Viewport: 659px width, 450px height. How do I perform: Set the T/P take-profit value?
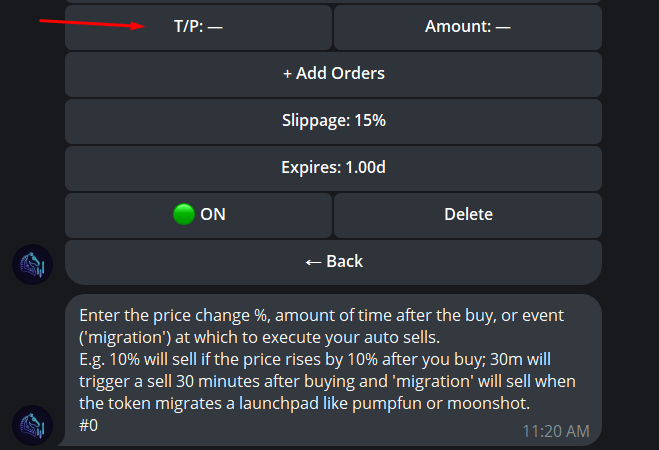198,27
